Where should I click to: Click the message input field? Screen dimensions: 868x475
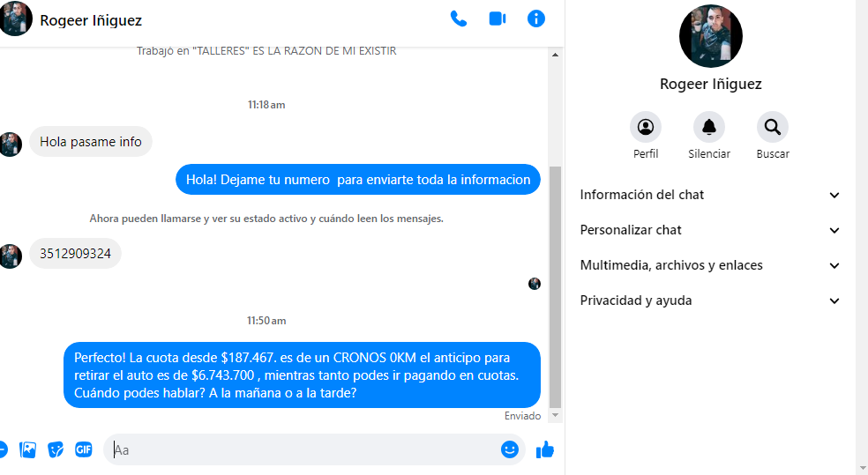pyautogui.click(x=304, y=449)
